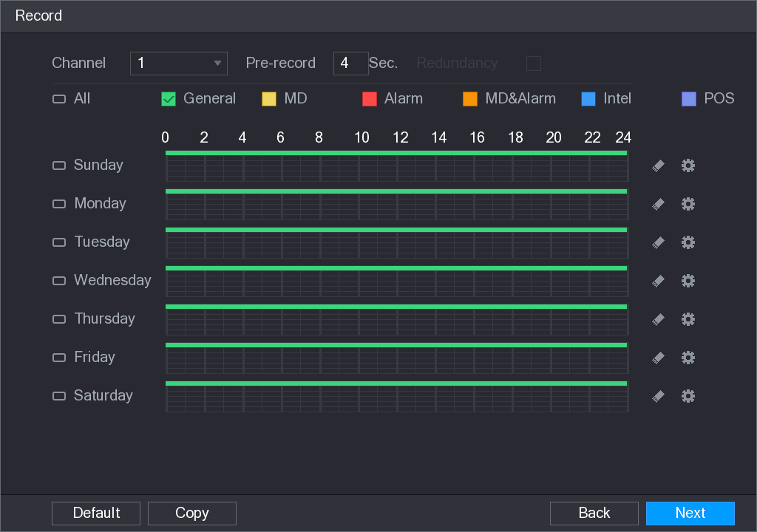Image resolution: width=757 pixels, height=532 pixels.
Task: Click the Redundancy checkbox
Action: (534, 64)
